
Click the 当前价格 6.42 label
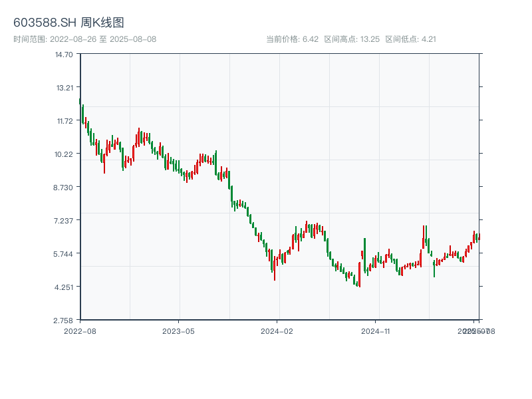tap(293, 39)
